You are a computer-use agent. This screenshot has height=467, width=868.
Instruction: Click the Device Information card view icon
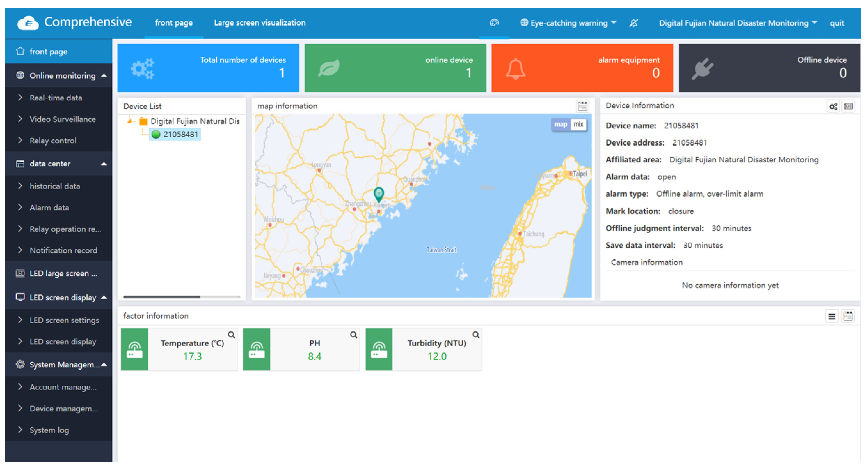848,107
